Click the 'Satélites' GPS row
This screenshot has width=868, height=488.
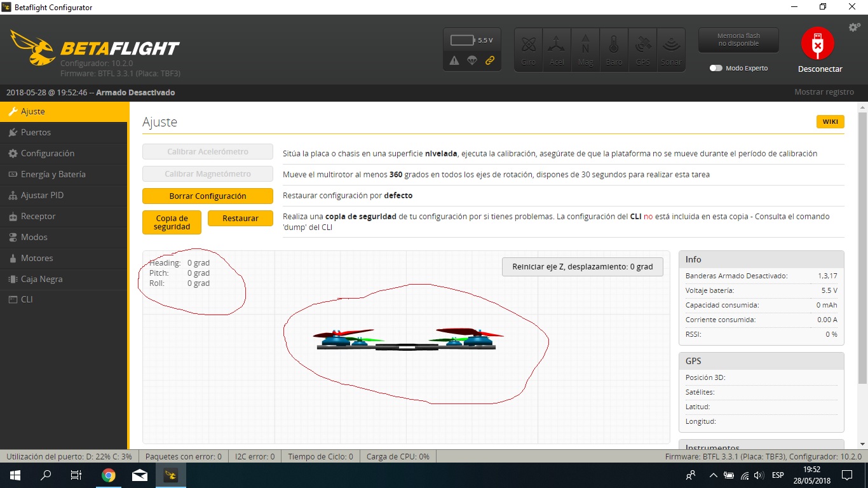[761, 392]
